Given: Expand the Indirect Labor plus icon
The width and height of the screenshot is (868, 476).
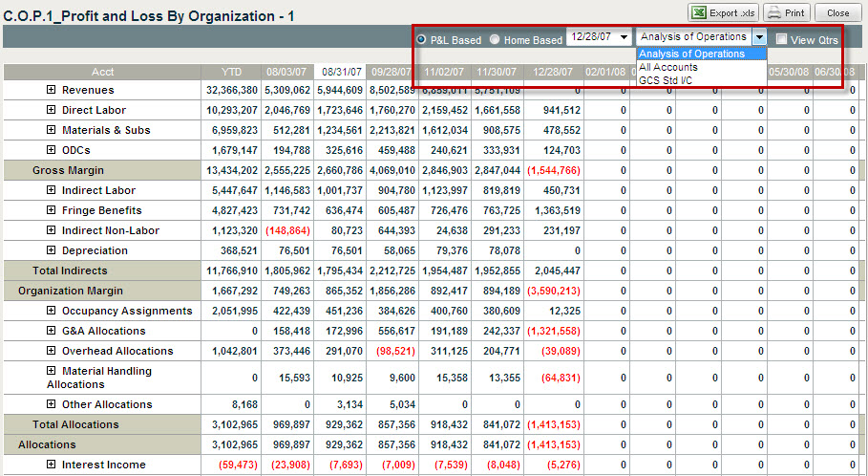Looking at the screenshot, I should pos(52,190).
